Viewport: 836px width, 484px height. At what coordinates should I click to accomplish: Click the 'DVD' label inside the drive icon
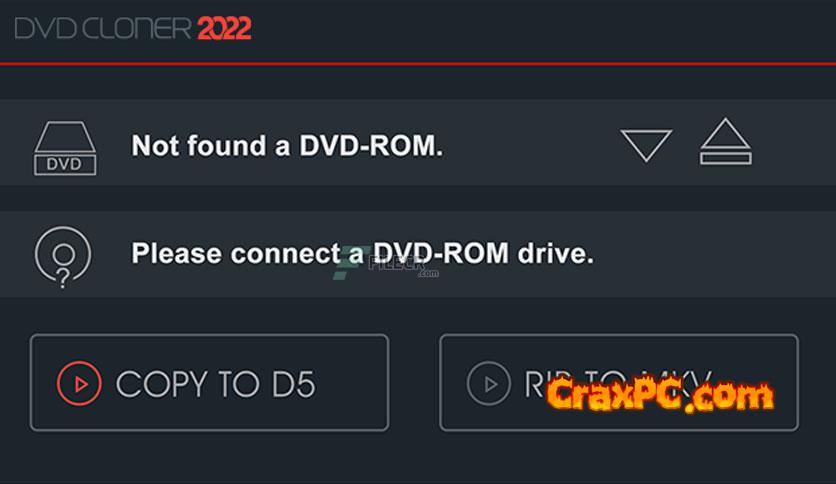pyautogui.click(x=64, y=164)
